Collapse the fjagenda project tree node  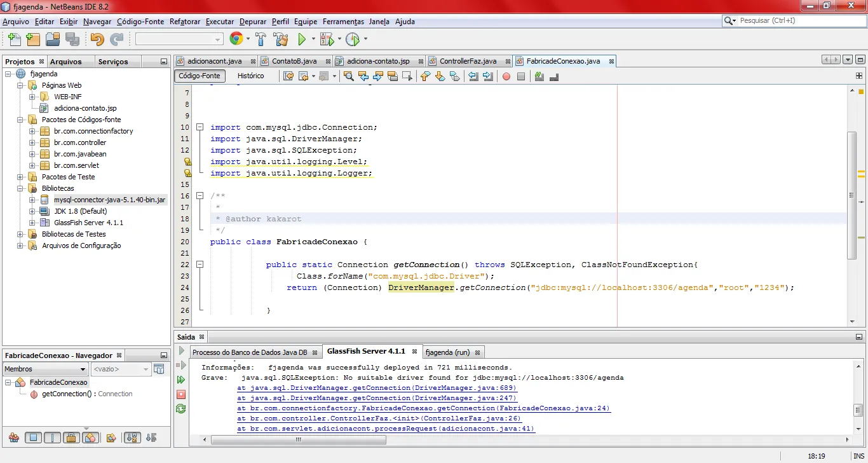pyautogui.click(x=9, y=74)
